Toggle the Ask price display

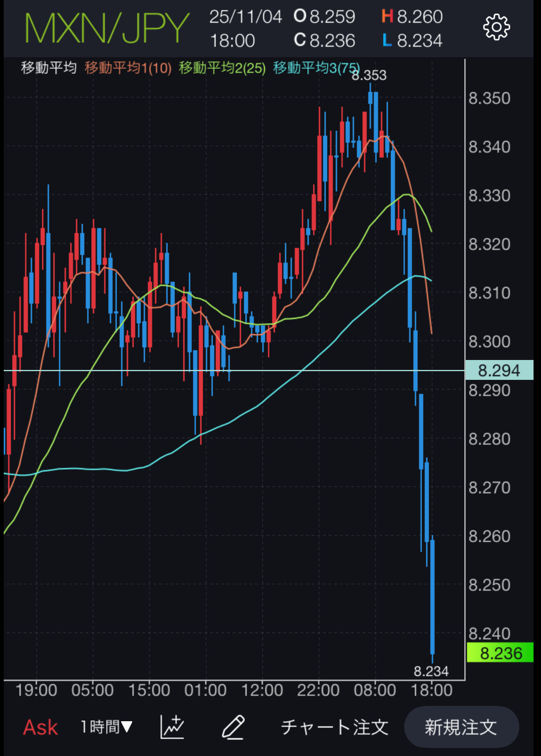coord(40,727)
